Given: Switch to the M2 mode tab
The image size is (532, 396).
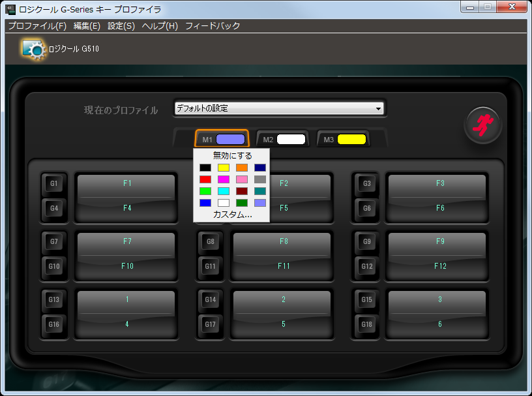Looking at the screenshot, I should 283,139.
